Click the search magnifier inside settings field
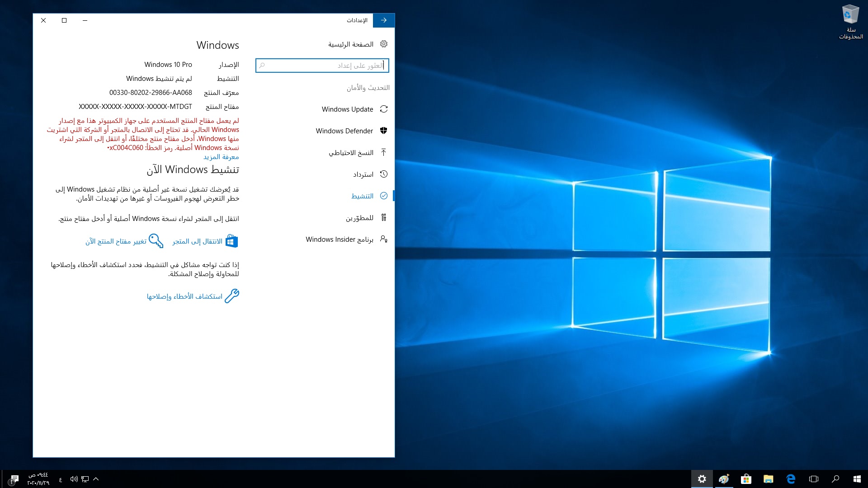The height and width of the screenshot is (488, 868). pyautogui.click(x=262, y=66)
